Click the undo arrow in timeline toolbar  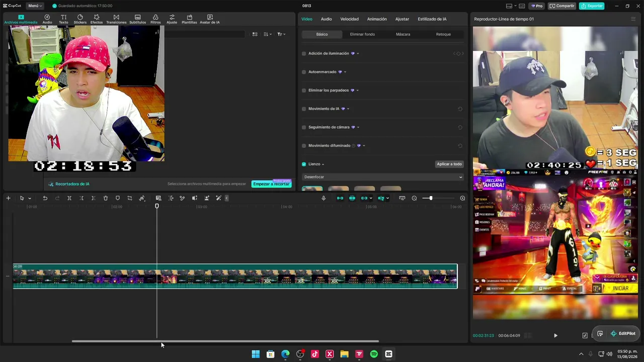[45, 198]
